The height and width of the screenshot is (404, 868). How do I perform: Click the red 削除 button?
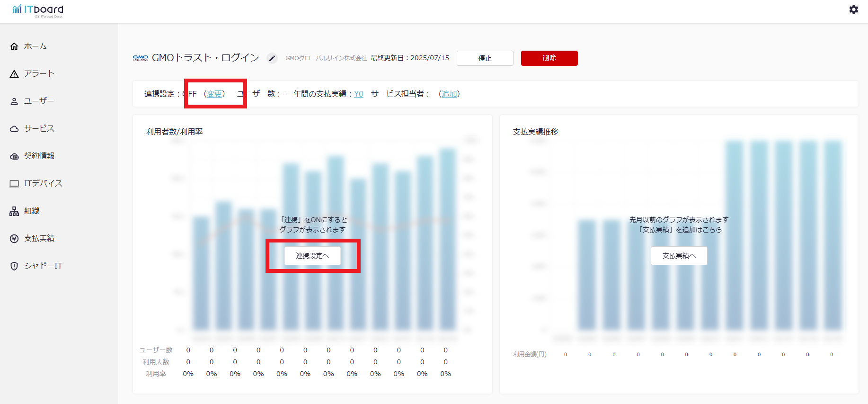click(549, 58)
